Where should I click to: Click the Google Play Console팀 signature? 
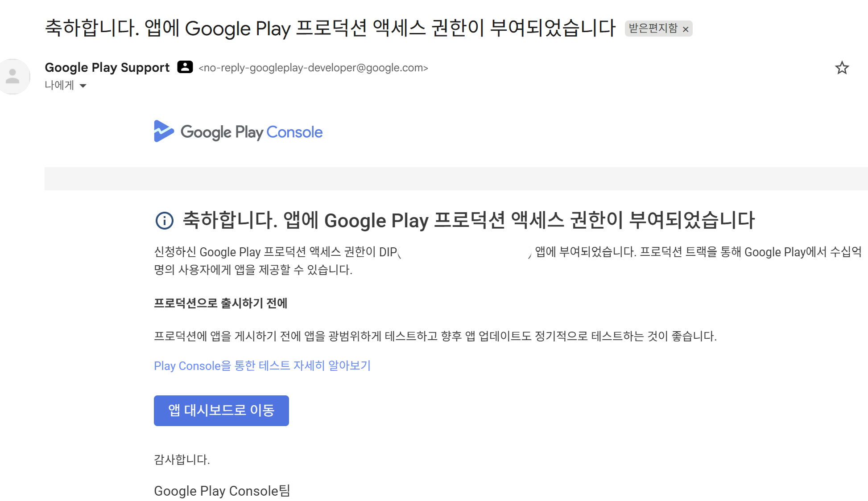pyautogui.click(x=222, y=491)
